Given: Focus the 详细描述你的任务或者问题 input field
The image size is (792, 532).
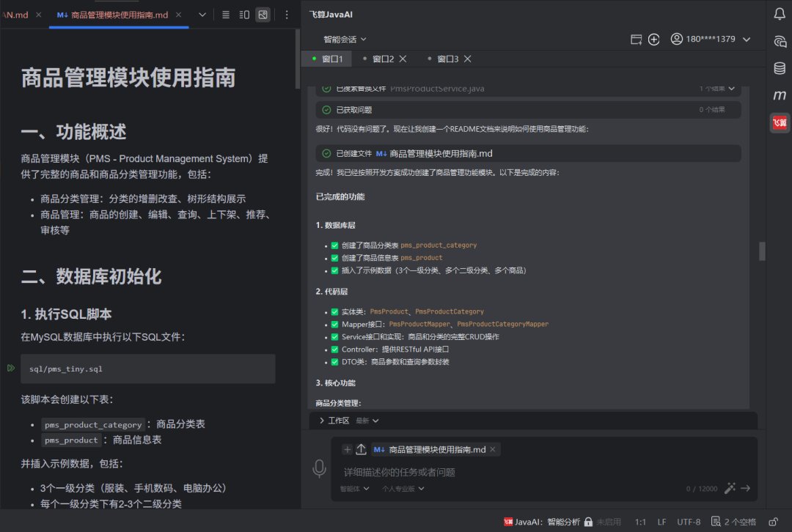Looking at the screenshot, I should point(543,472).
